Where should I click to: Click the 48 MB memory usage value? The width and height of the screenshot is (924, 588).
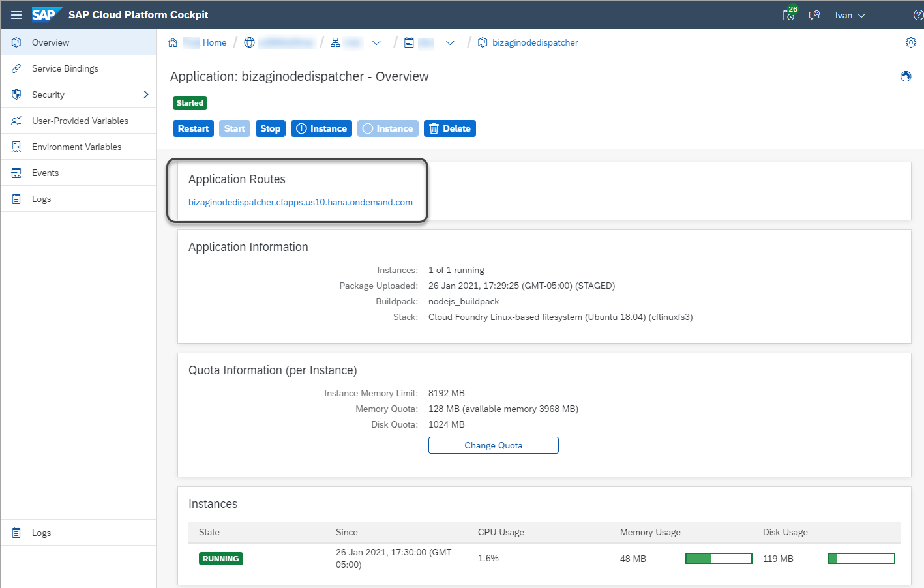coord(633,559)
